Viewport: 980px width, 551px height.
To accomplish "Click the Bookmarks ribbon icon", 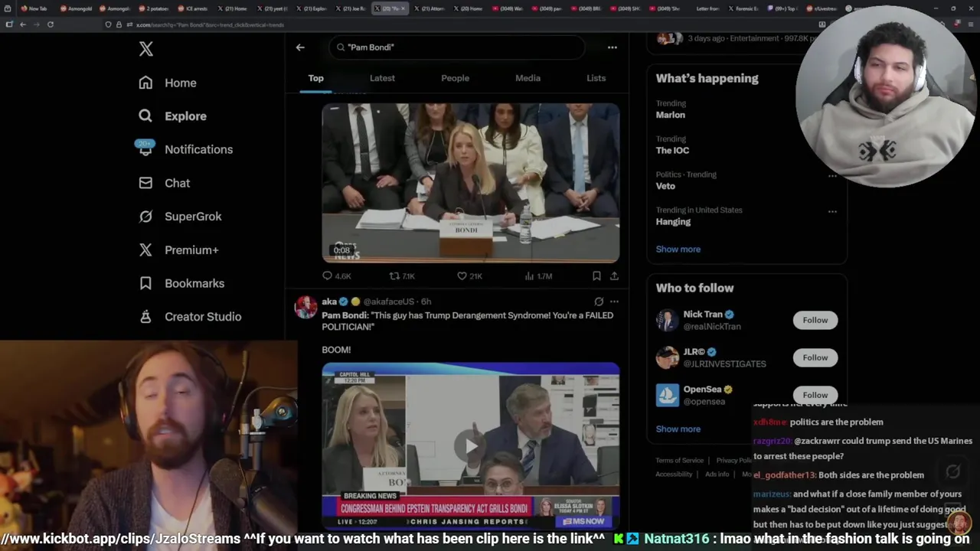I will click(145, 283).
